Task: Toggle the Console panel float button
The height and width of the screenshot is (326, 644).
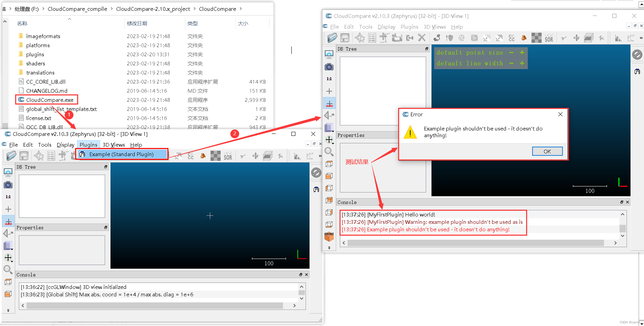Action: pyautogui.click(x=622, y=202)
